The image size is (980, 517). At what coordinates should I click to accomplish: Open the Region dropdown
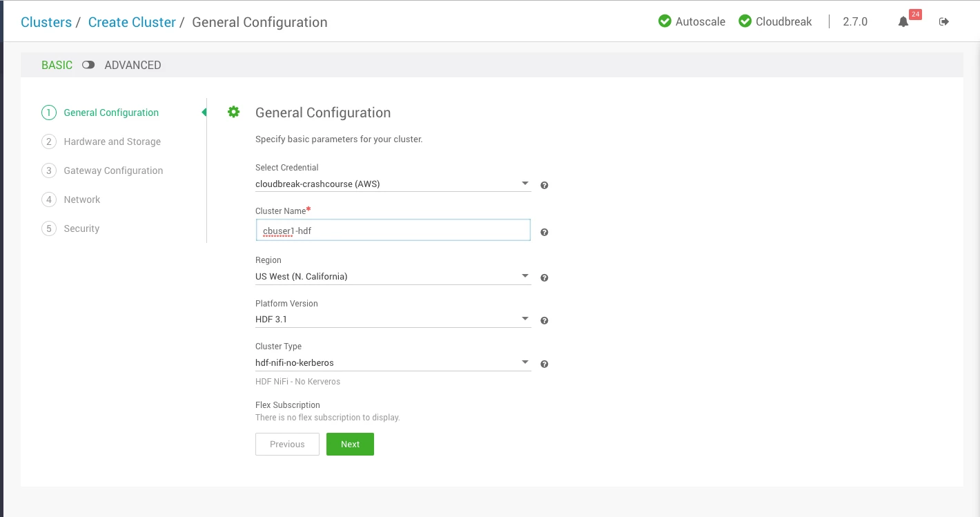393,277
